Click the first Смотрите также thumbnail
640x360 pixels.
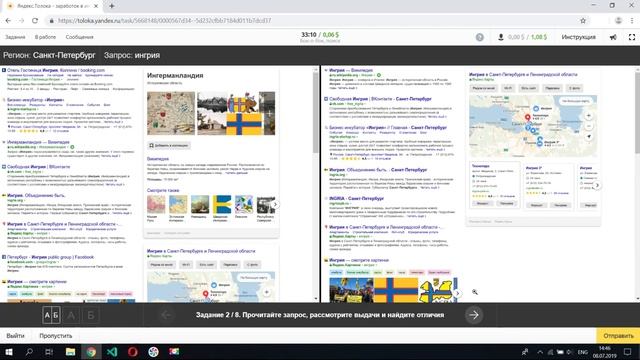pyautogui.click(x=156, y=204)
